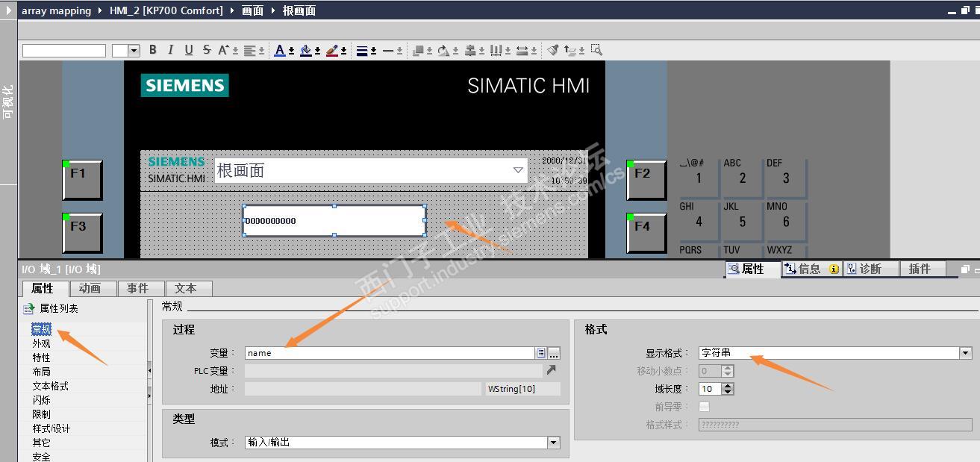Screen dimensions: 980x462
Task: Select 闪烁 in property list
Action: 41,400
